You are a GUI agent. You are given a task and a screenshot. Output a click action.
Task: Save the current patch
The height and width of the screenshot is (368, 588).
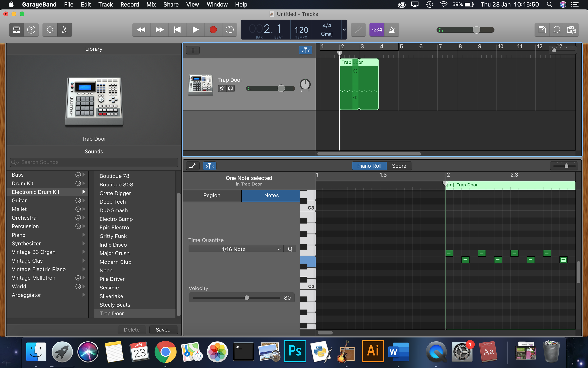coord(163,330)
